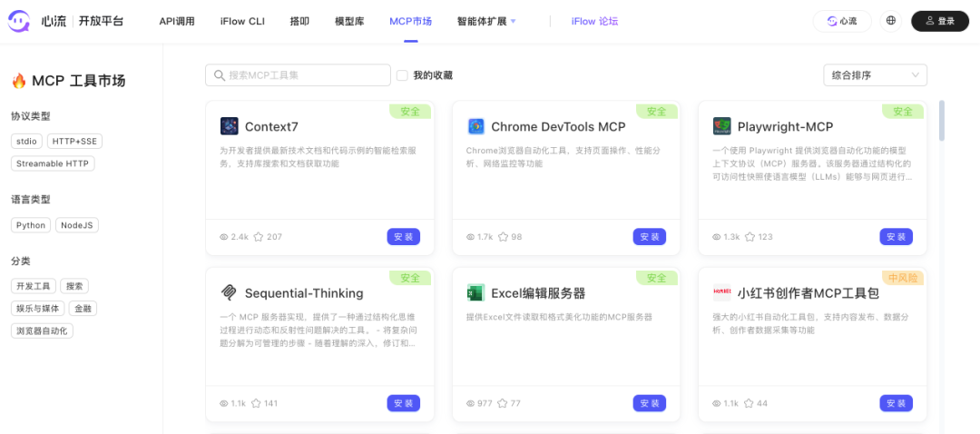Click the Context7 app icon
The image size is (980, 434).
click(x=230, y=126)
